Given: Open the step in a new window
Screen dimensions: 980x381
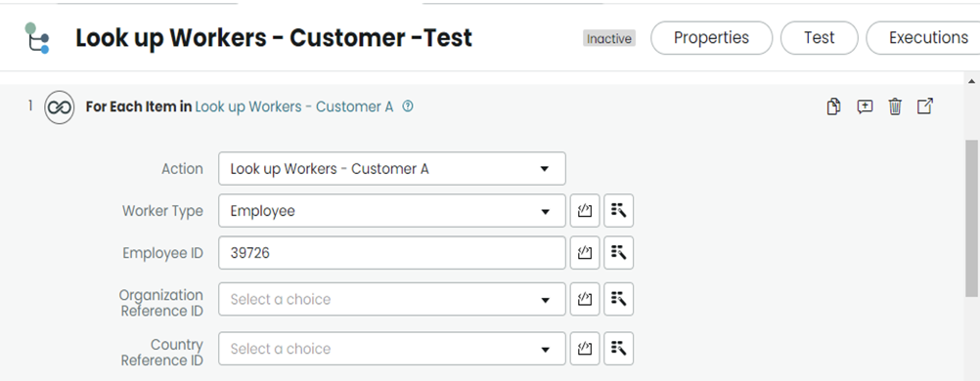Looking at the screenshot, I should pos(925,106).
